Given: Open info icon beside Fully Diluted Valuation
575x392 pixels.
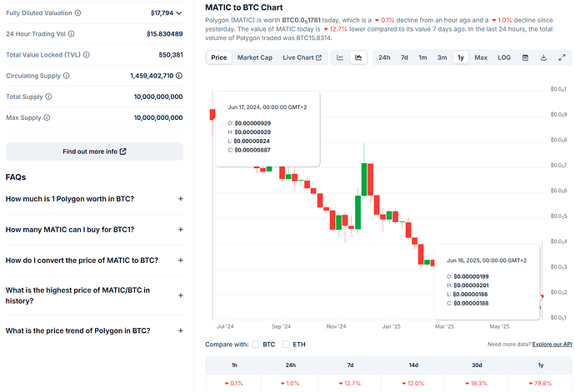Looking at the screenshot, I should [77, 12].
